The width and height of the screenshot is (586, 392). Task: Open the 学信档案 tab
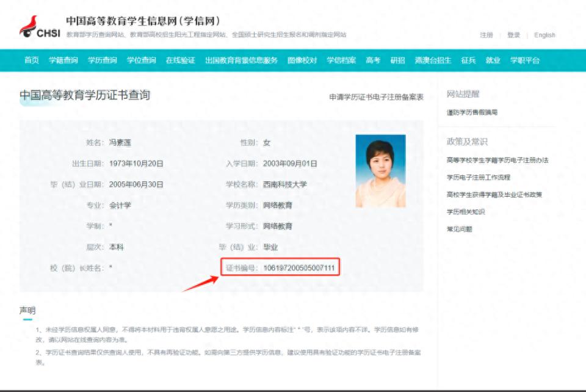pos(341,60)
